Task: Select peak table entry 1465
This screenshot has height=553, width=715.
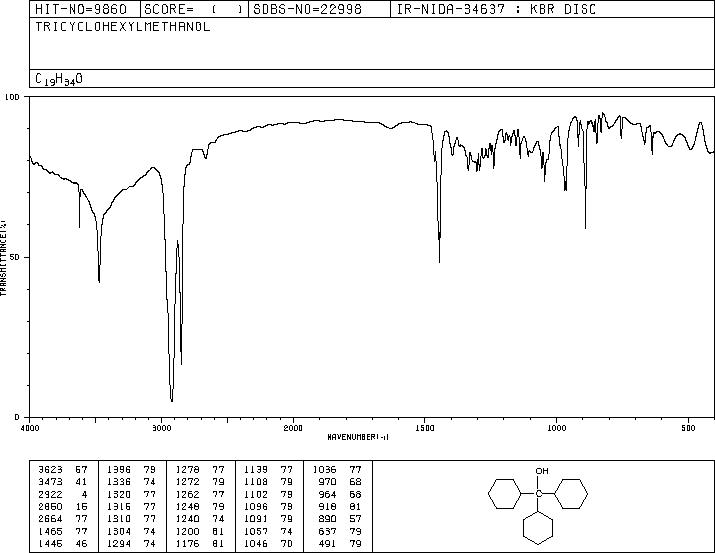Action: click(x=62, y=532)
